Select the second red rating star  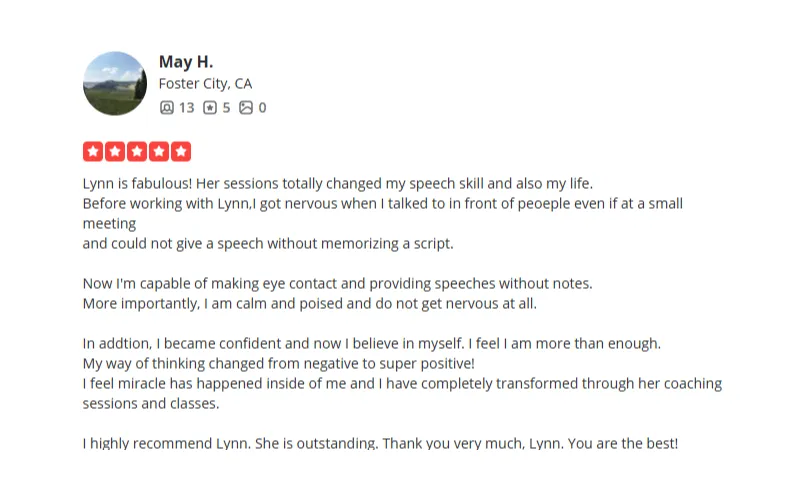pos(115,152)
